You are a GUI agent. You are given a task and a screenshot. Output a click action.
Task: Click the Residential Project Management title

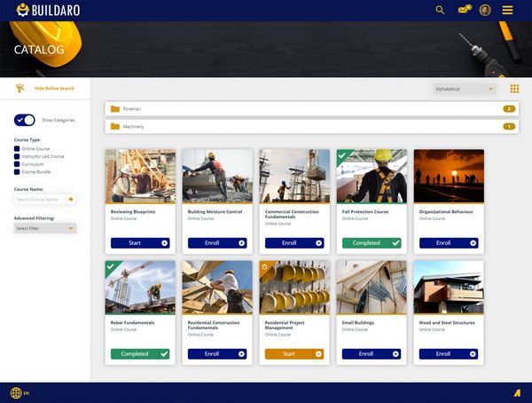click(x=285, y=325)
